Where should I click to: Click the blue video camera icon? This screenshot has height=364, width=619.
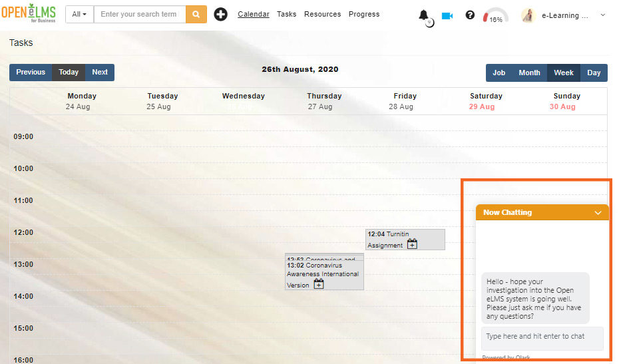(447, 15)
